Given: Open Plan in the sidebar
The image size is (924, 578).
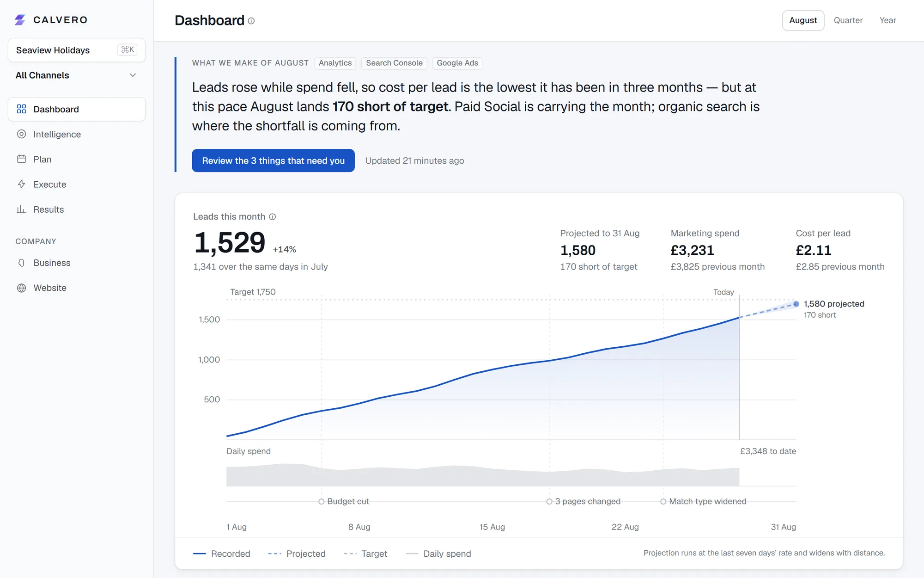Looking at the screenshot, I should (77, 159).
